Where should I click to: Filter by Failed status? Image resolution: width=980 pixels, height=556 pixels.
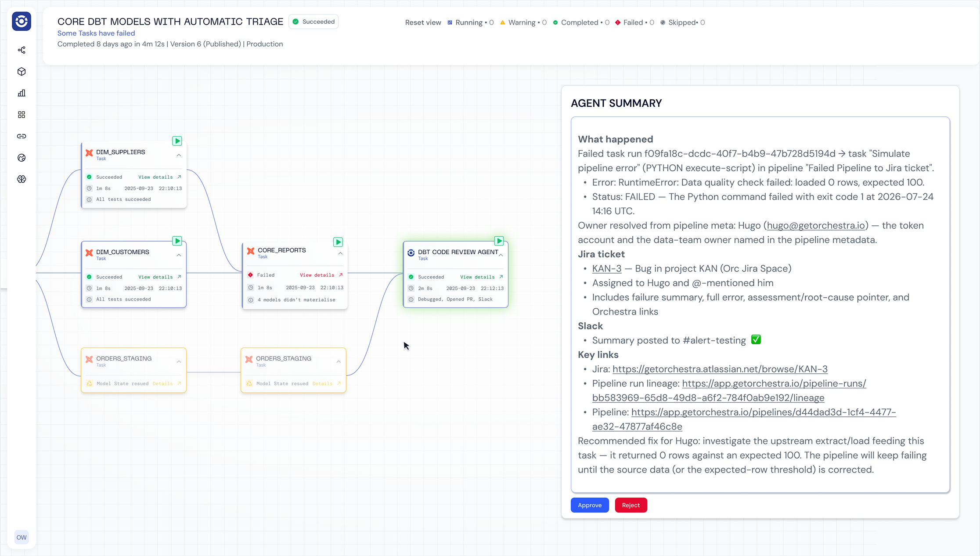(x=634, y=22)
